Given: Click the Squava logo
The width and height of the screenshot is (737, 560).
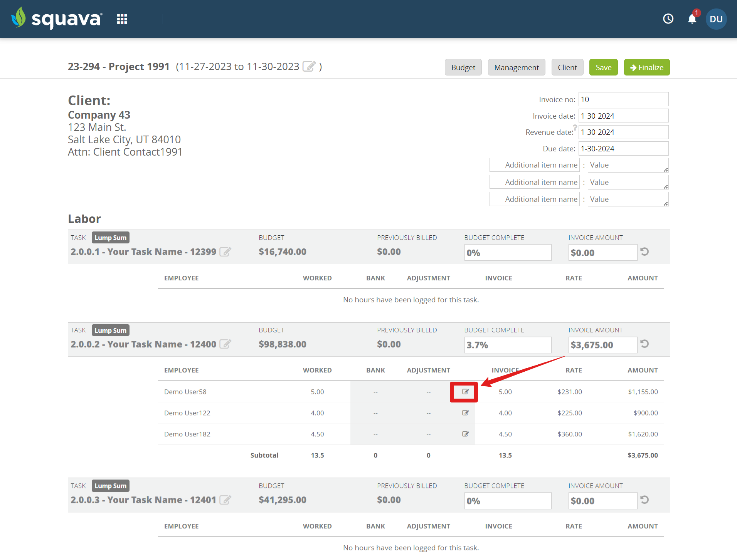Looking at the screenshot, I should point(57,18).
